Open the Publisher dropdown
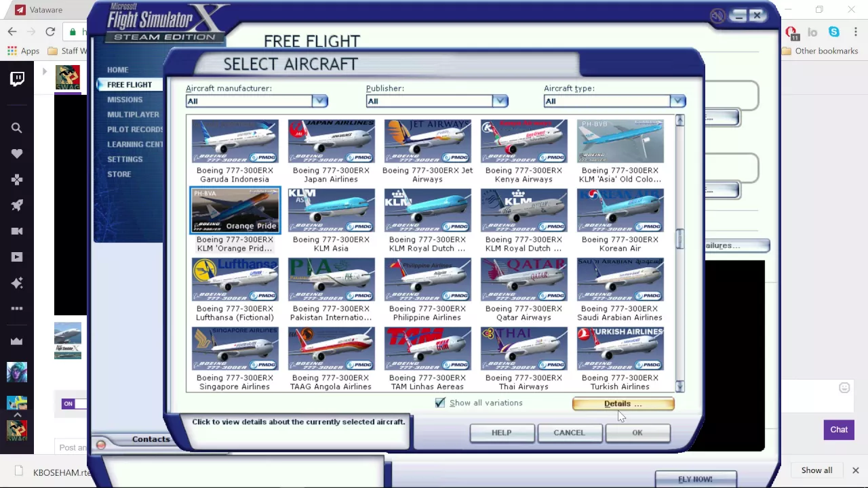 (x=437, y=101)
